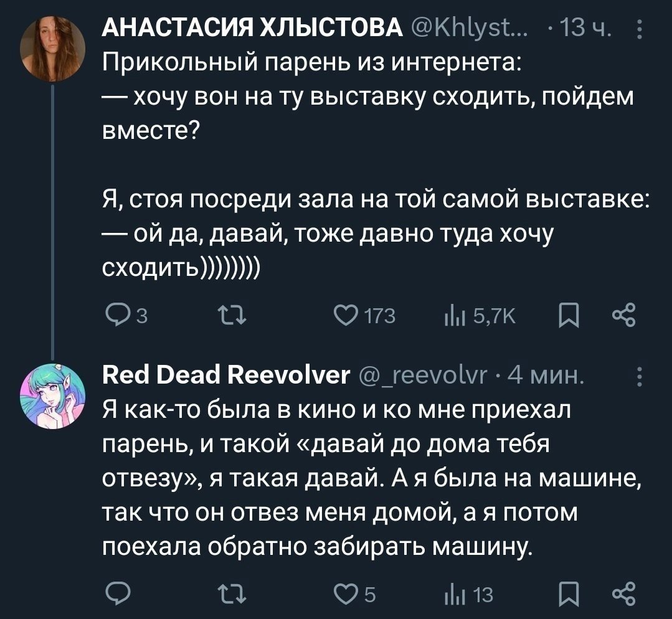Open Red Dead Reevolver's anime avatar
672x619 pixels.
[50, 397]
